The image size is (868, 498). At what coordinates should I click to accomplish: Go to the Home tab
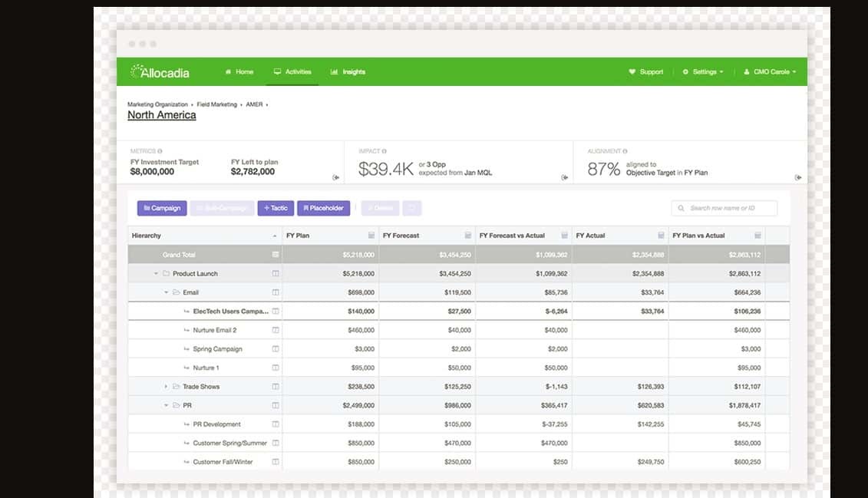239,72
